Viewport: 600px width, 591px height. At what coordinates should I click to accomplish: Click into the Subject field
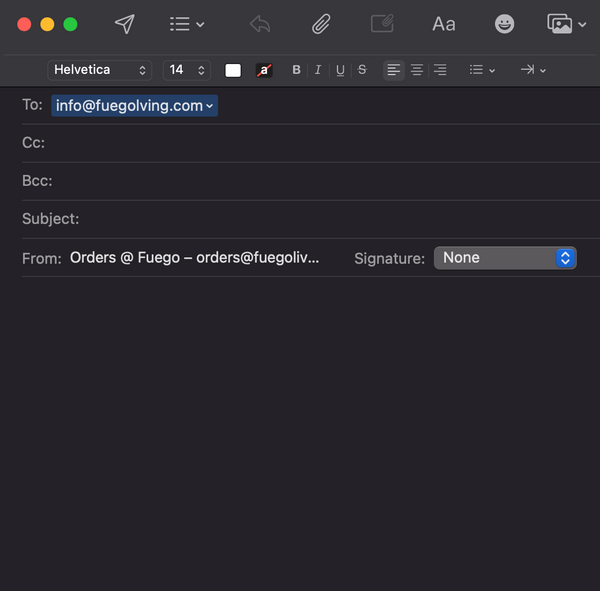(330, 219)
